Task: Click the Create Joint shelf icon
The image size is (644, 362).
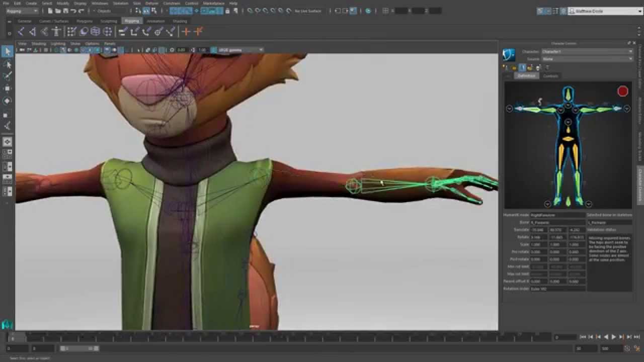Action: click(x=21, y=32)
